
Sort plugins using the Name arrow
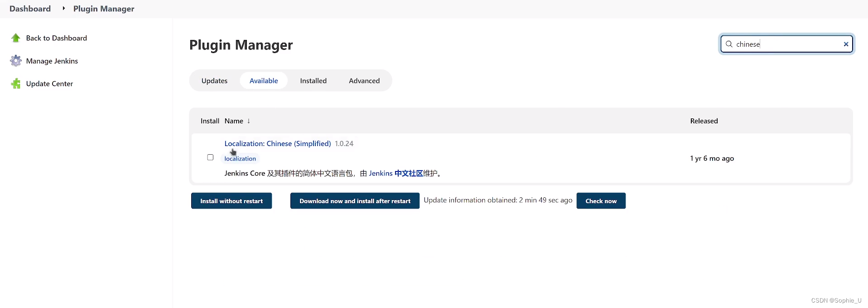click(x=248, y=121)
